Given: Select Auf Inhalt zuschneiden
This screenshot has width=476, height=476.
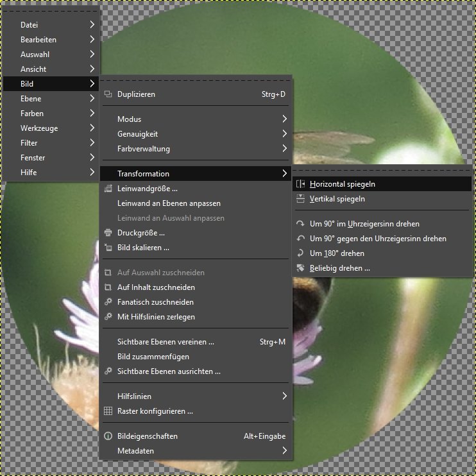Looking at the screenshot, I should pyautogui.click(x=156, y=287).
